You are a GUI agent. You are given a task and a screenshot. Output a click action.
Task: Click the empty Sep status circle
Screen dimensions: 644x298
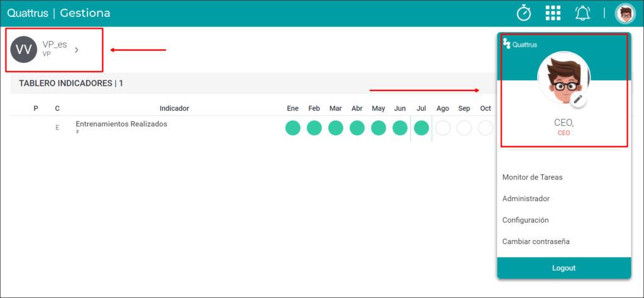[x=464, y=128]
